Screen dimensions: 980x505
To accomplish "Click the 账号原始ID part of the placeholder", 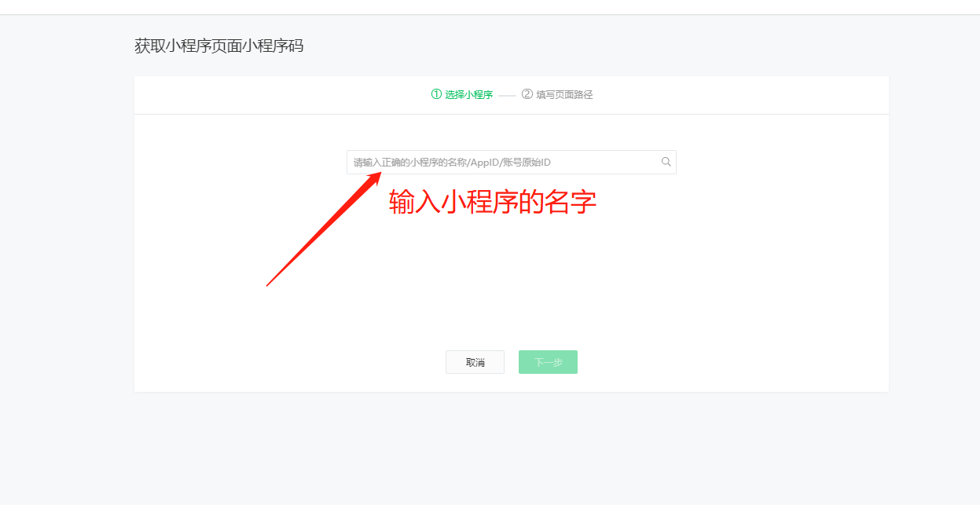I will point(527,162).
